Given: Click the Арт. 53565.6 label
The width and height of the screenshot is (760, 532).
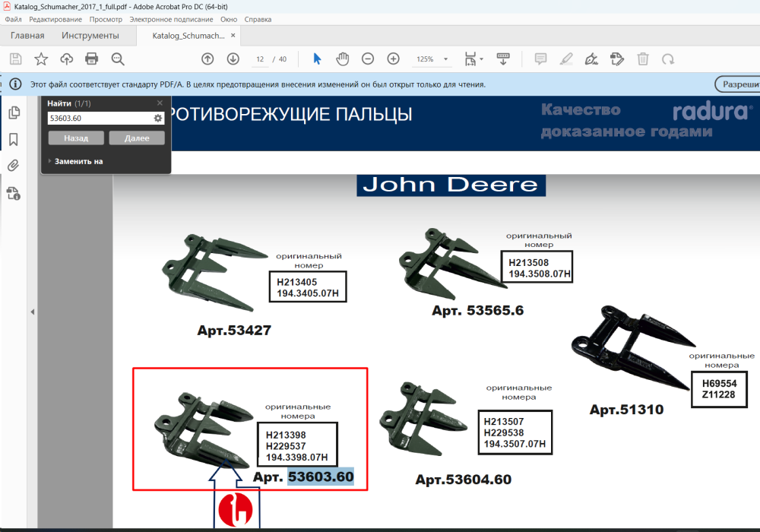Looking at the screenshot, I should 478,311.
